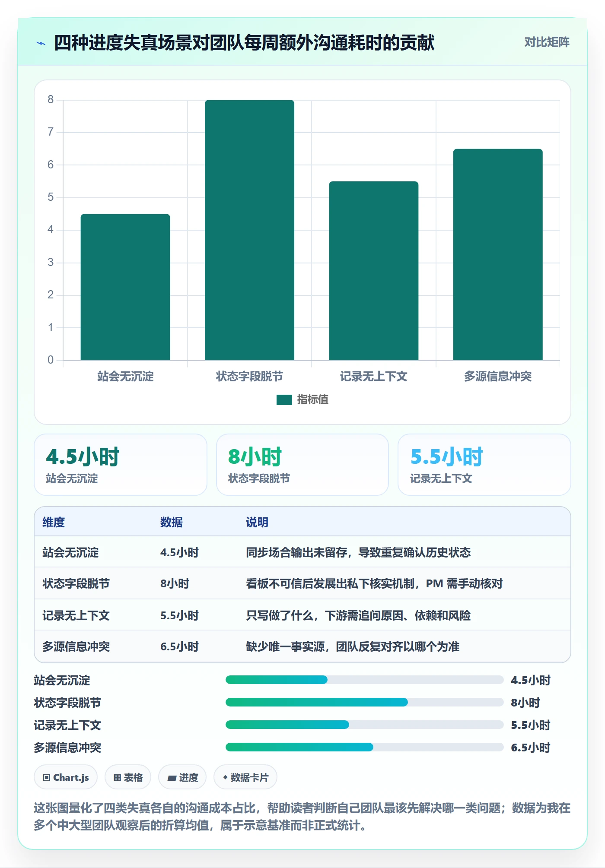
Task: Click the 多源信息冲突 x-axis label
Action: 498,377
